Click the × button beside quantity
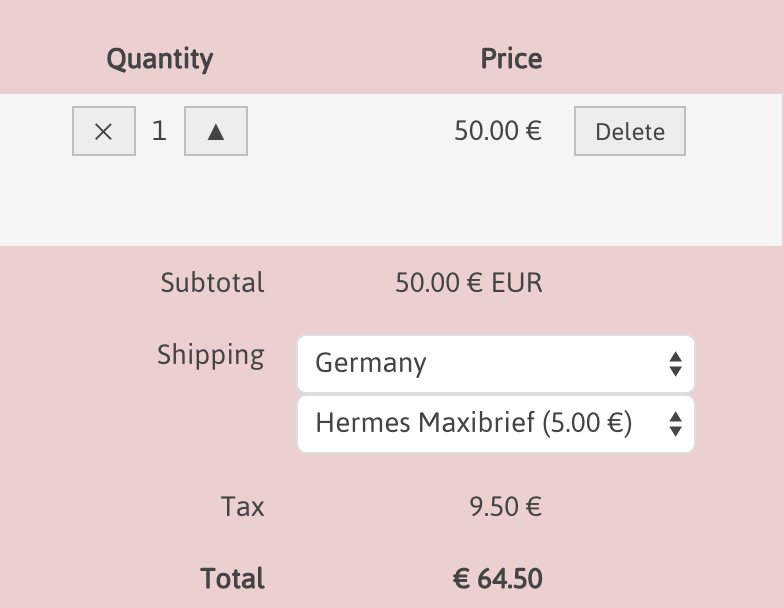The width and height of the screenshot is (784, 608). click(x=104, y=132)
